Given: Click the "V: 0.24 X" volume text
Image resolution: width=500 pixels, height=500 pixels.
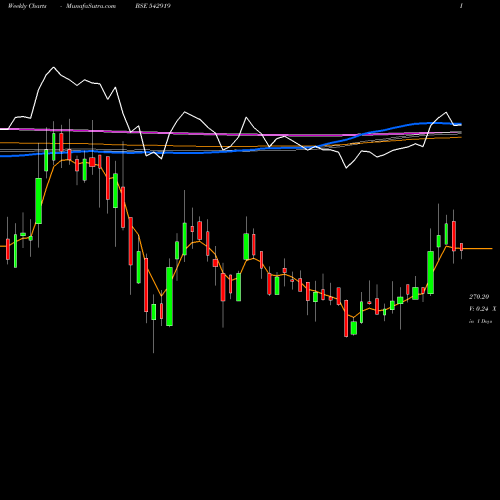Looking at the screenshot, I should (483, 309).
